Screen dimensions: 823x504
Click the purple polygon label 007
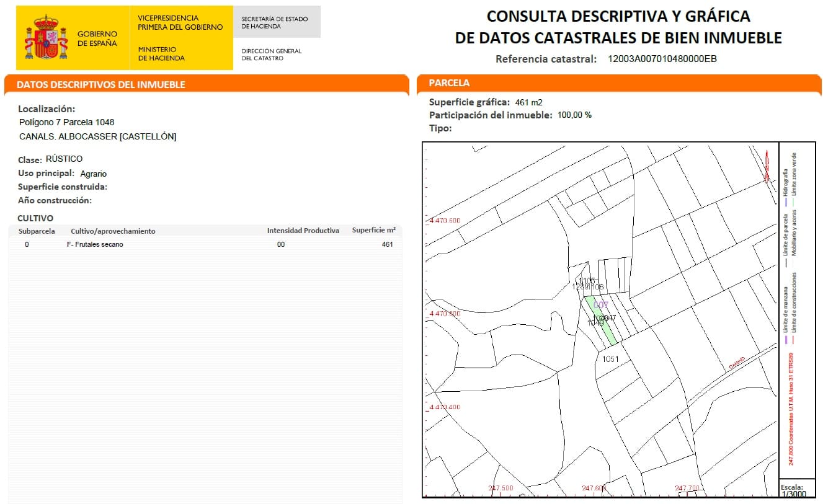pyautogui.click(x=601, y=304)
